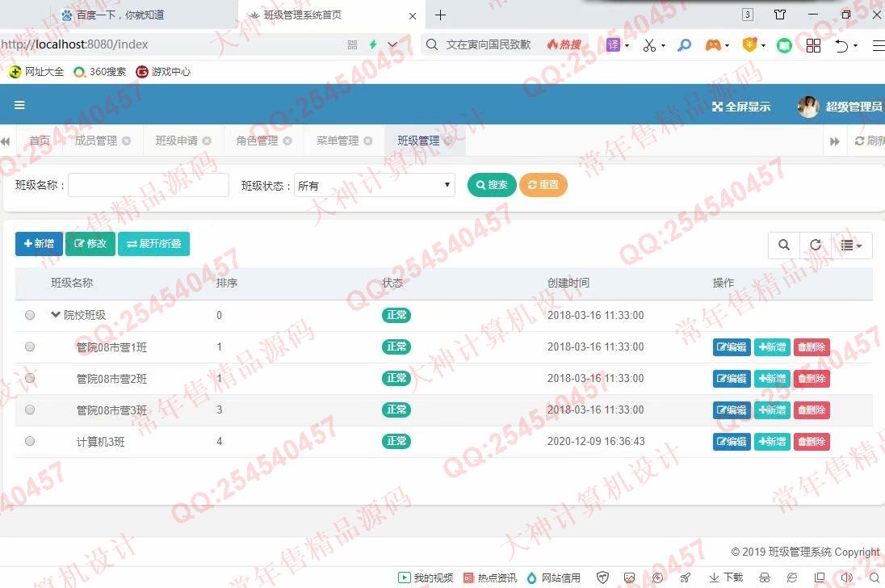
Task: Click the browser blue magnifier icon
Action: 684,45
